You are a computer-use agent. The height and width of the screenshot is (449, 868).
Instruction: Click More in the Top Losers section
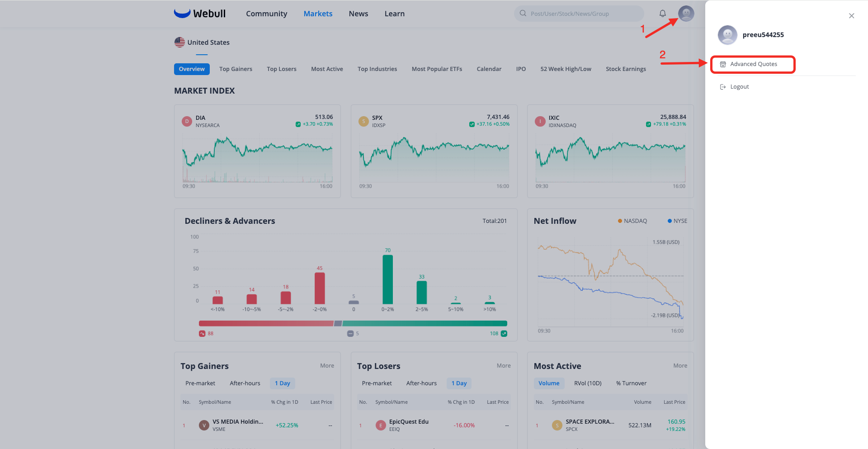(504, 365)
